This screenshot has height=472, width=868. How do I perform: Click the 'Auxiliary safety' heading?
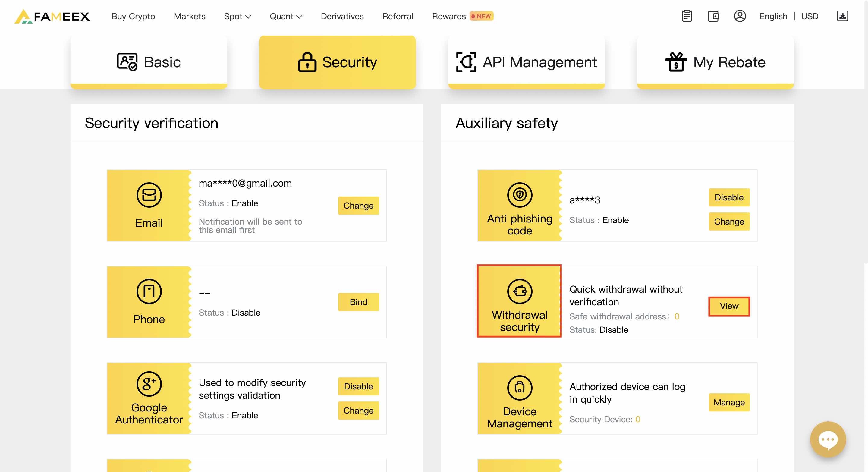click(506, 123)
